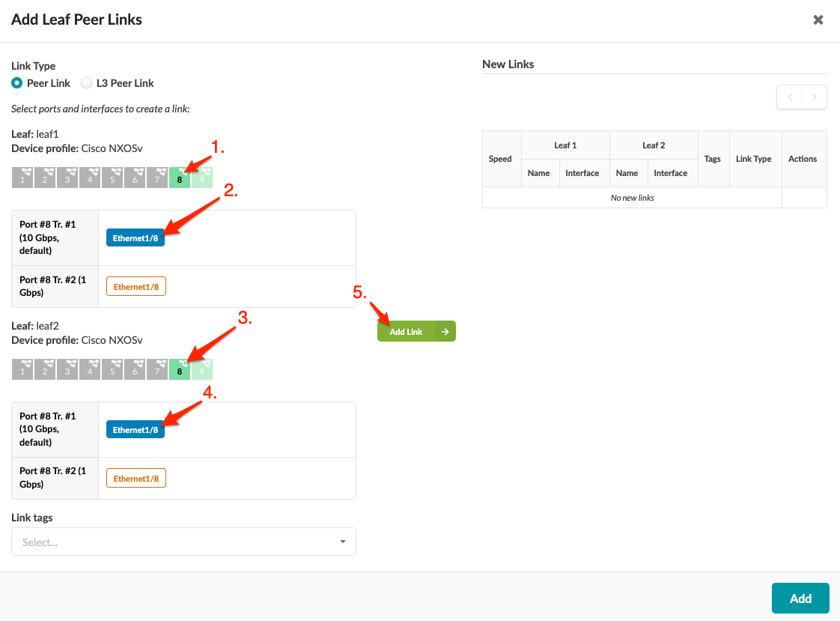Viewport: 840px width, 621px height.
Task: Toggle leaf1 1 Gbps Ethernet1/8 interface
Action: pos(136,287)
